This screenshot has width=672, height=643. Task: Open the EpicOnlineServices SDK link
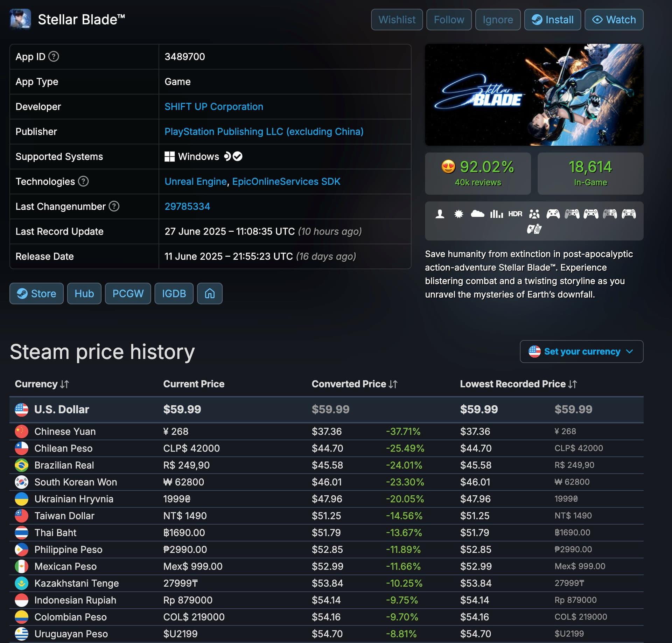tap(286, 181)
